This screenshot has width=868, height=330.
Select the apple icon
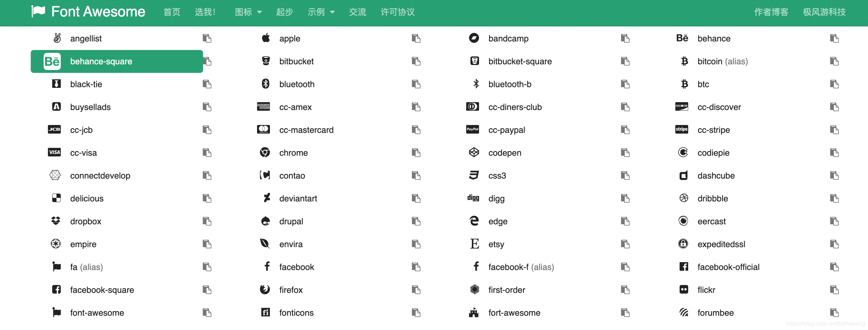point(265,38)
